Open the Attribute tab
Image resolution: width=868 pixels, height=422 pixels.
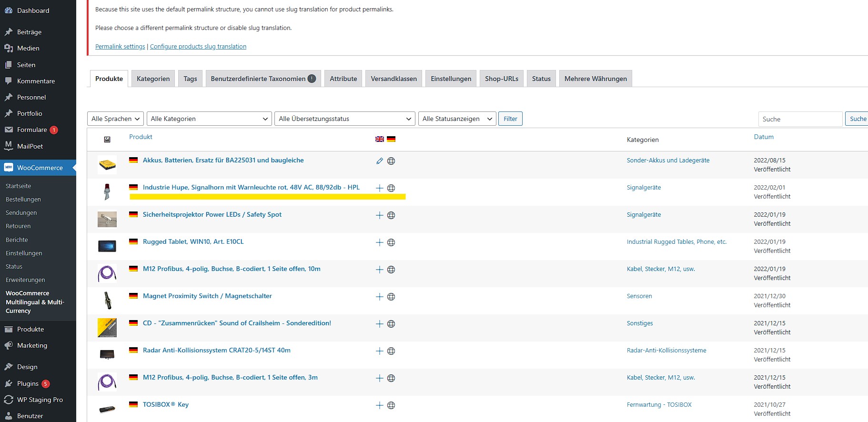[343, 79]
